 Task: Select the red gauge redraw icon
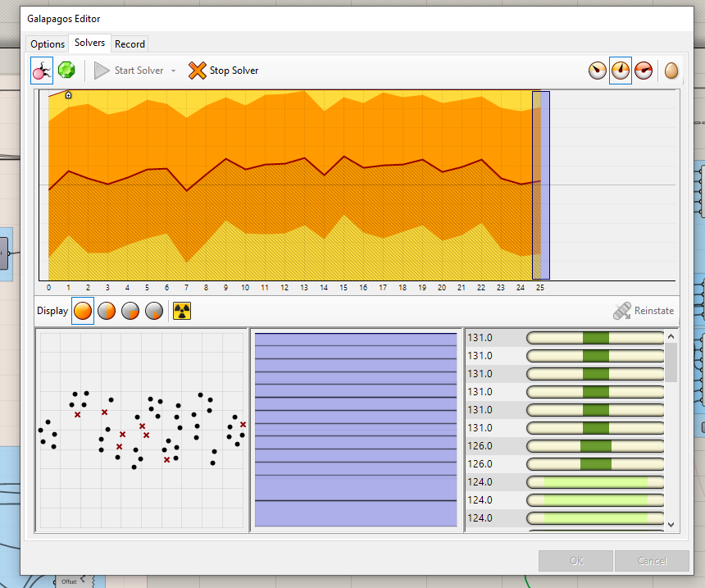coord(644,71)
